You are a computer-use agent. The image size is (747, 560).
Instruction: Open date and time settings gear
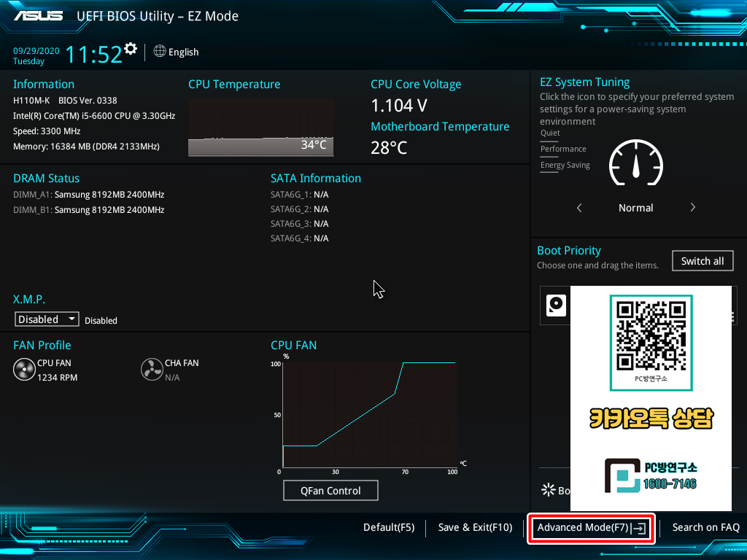[x=131, y=49]
